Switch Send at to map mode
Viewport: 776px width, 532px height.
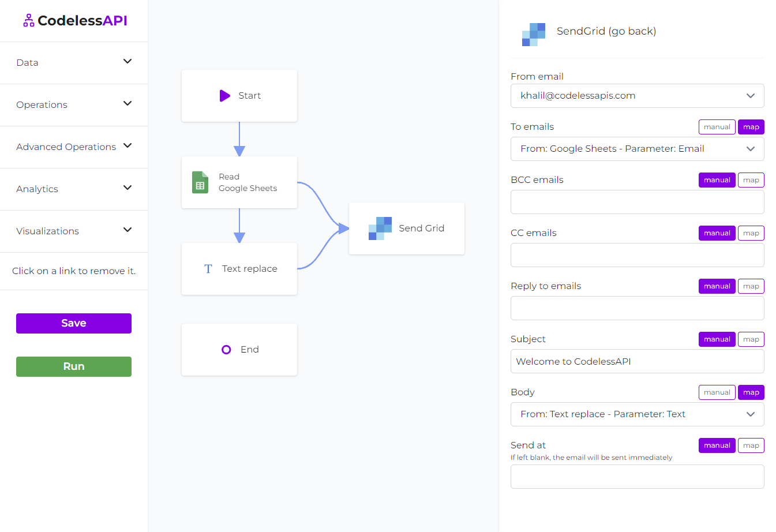point(751,445)
